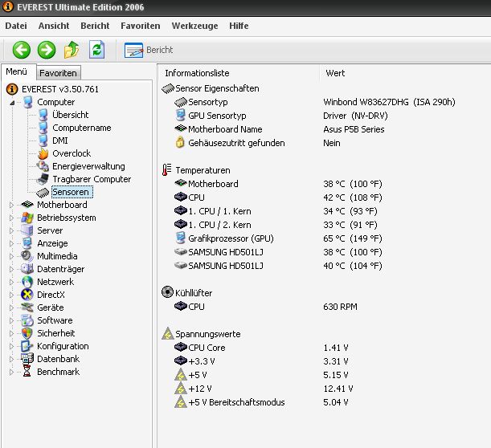This screenshot has width=491, height=448.
Task: Click the Temperaturen thermometer icon
Action: click(x=166, y=170)
